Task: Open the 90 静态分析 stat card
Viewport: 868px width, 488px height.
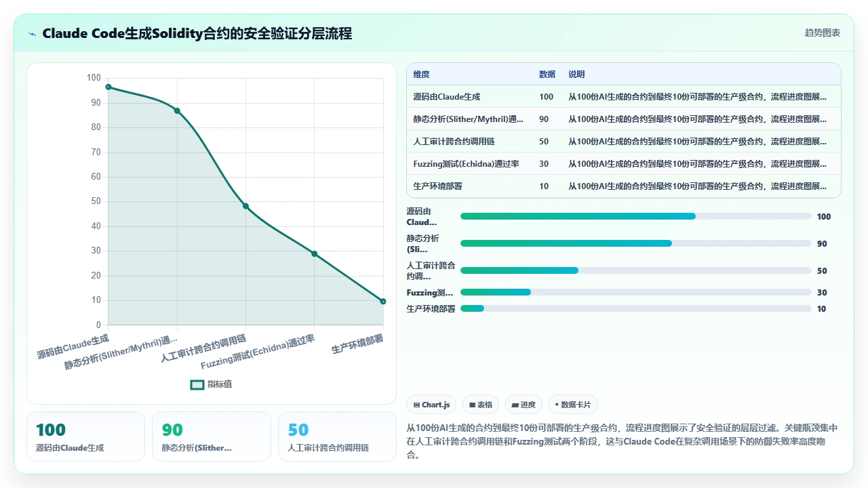Action: 212,436
